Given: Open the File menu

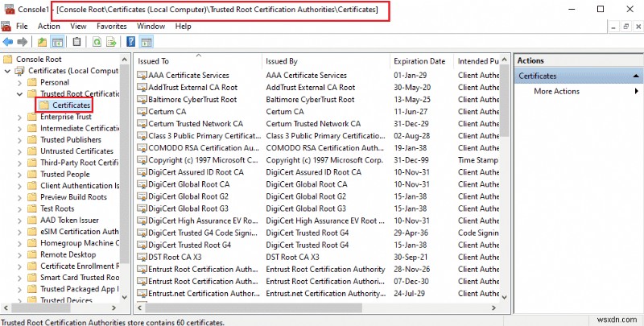Looking at the screenshot, I should point(22,27).
